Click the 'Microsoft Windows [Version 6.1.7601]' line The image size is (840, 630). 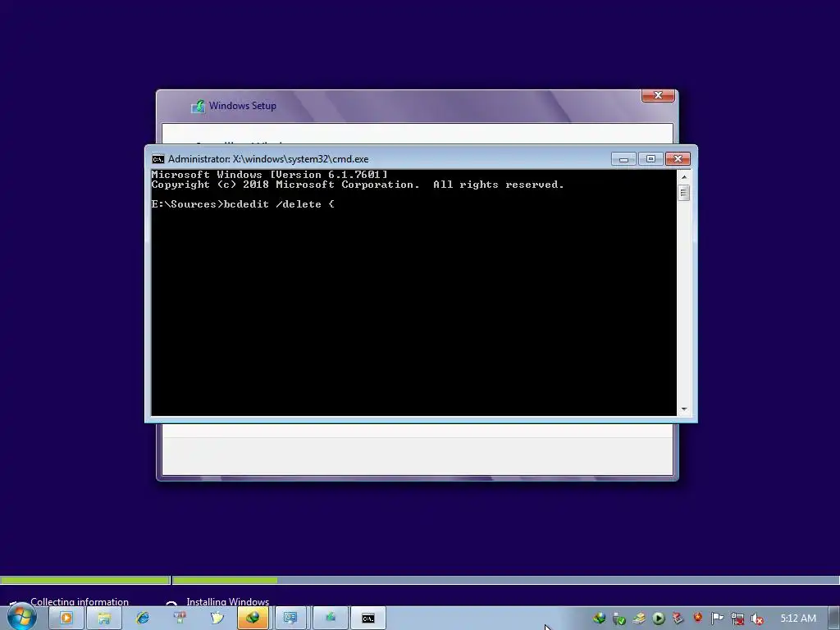(269, 175)
